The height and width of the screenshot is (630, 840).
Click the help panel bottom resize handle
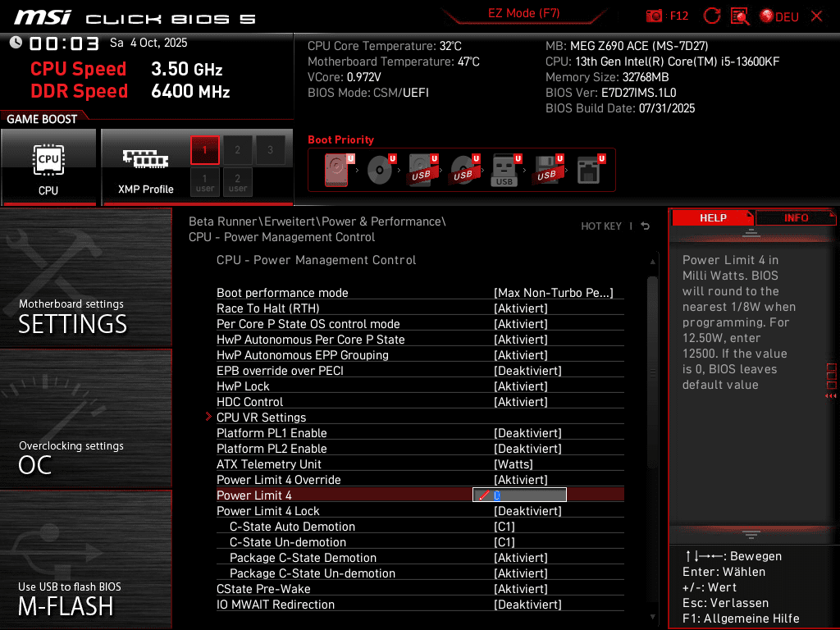point(751,535)
